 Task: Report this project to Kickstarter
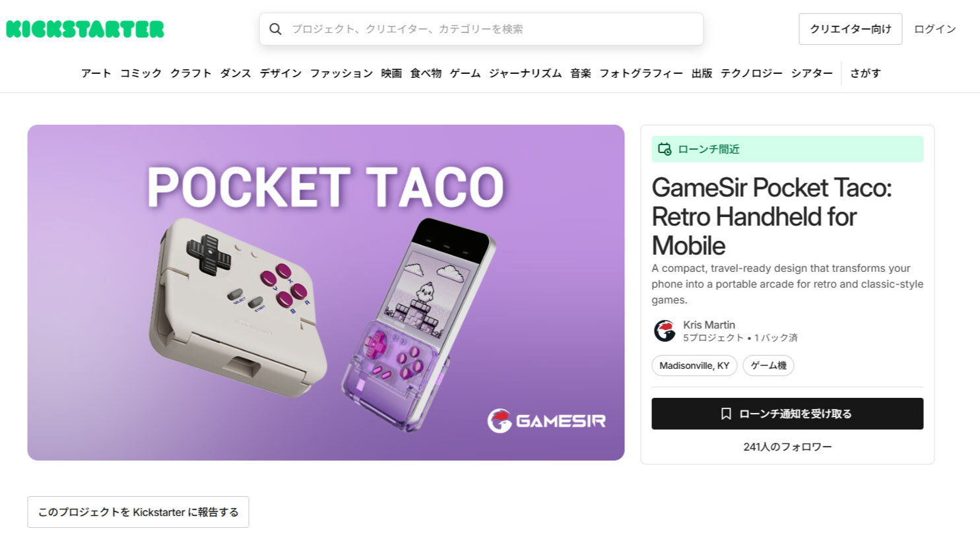coord(138,512)
